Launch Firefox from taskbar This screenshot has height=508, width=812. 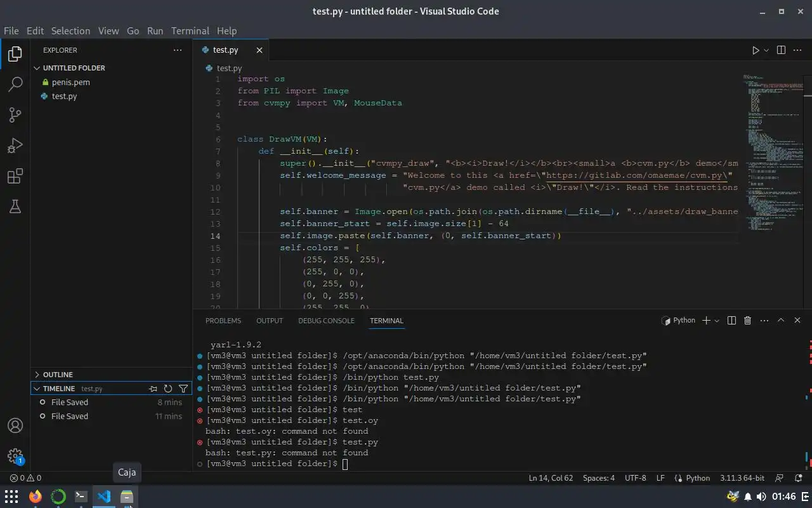point(36,497)
